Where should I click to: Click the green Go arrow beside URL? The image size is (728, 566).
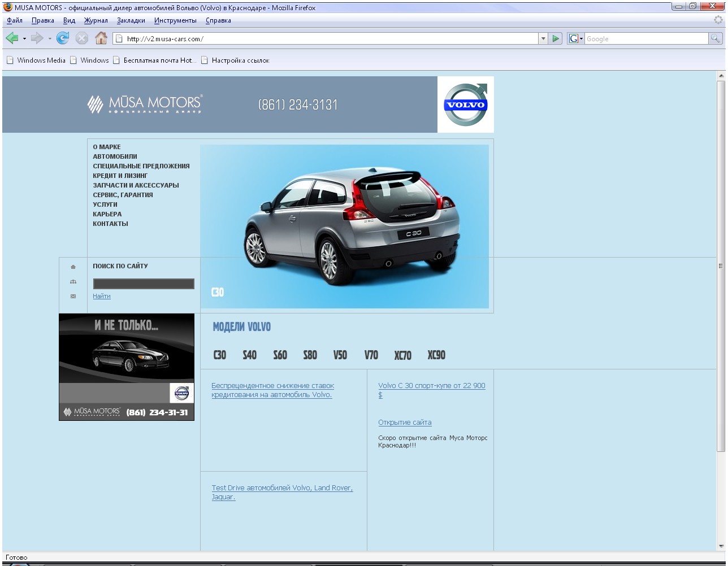(556, 38)
